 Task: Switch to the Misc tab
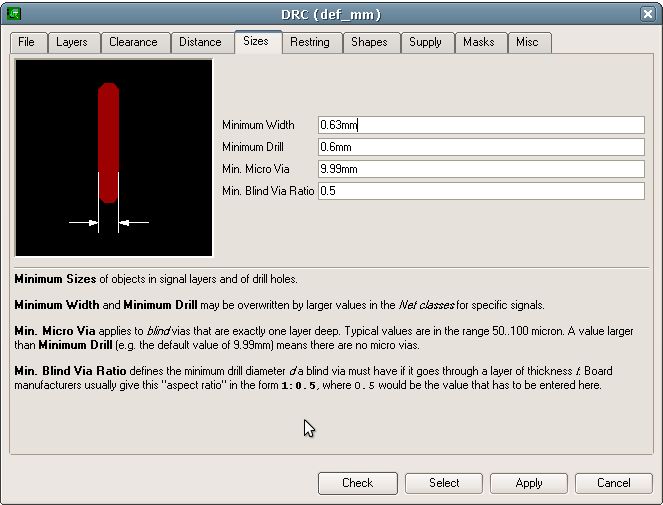pos(529,42)
